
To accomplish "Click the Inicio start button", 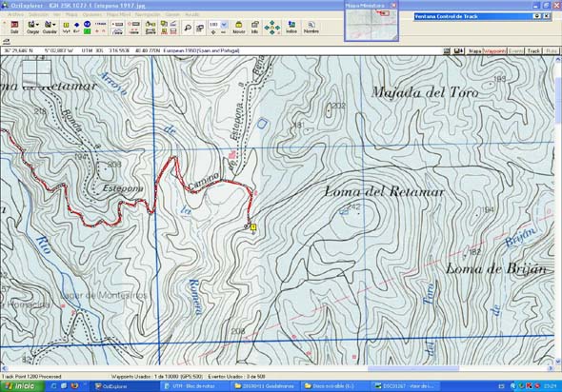I will (x=22, y=386).
